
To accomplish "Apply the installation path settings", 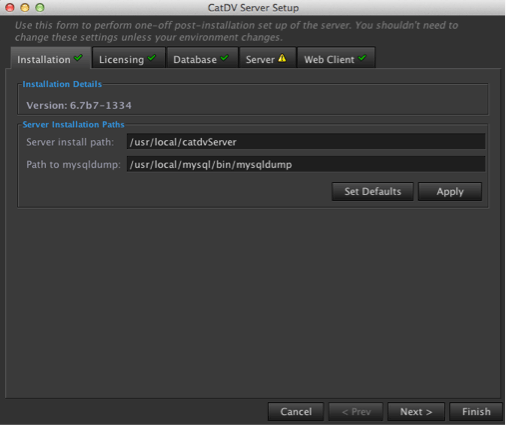I will 450,191.
